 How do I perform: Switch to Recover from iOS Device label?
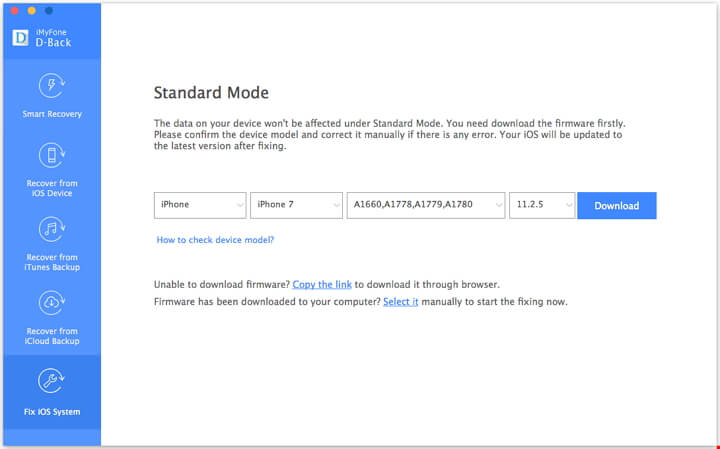point(52,188)
